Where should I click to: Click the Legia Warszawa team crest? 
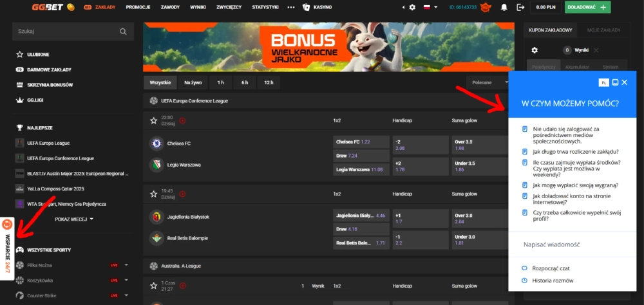(156, 165)
